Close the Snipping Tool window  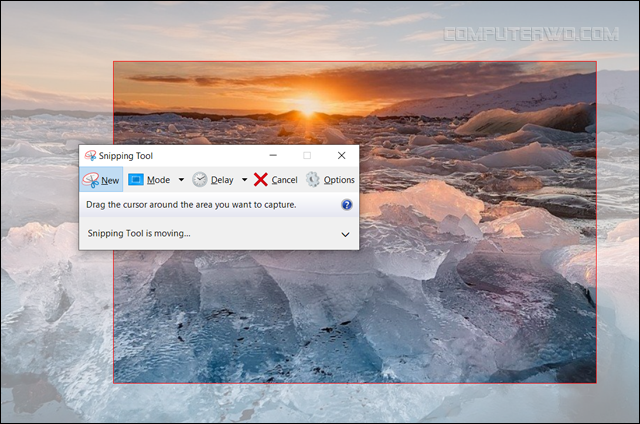[342, 155]
